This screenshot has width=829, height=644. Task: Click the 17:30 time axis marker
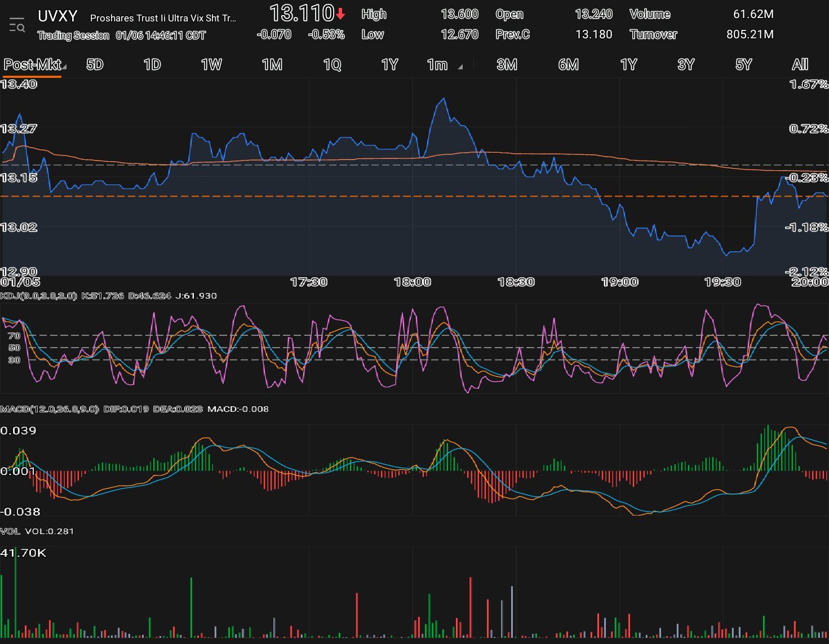click(x=308, y=282)
